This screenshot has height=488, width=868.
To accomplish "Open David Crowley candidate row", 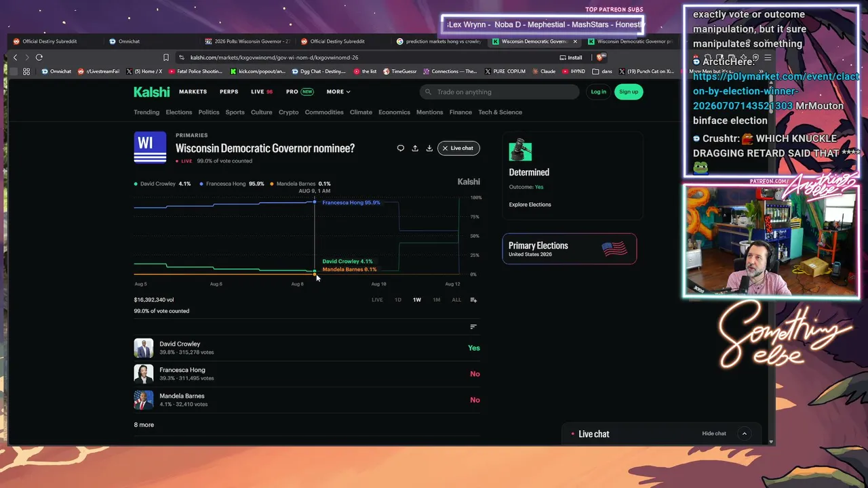I will point(307,348).
